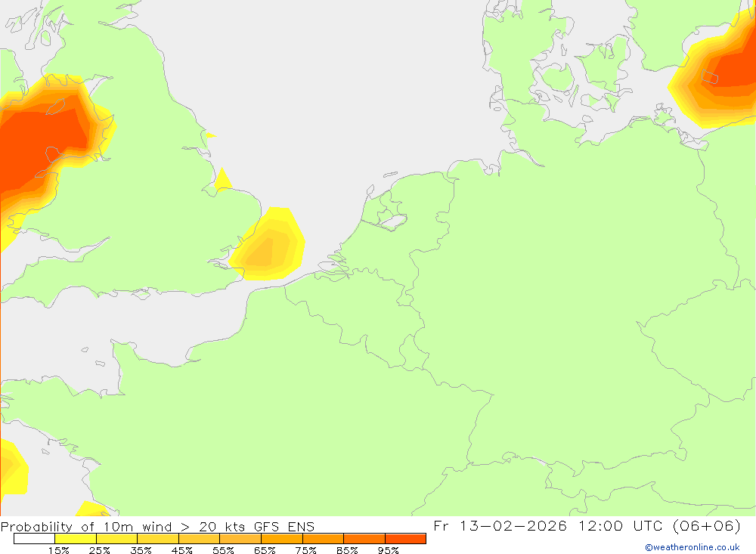Click the 'Probability of 10m wind > 20 kts GFS ENS' title
756x554 pixels.
click(x=158, y=527)
